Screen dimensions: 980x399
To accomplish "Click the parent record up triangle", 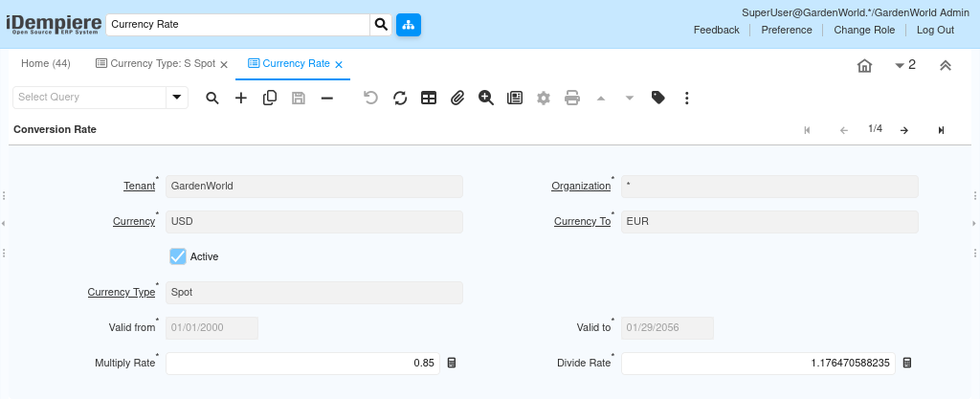I will (x=601, y=98).
